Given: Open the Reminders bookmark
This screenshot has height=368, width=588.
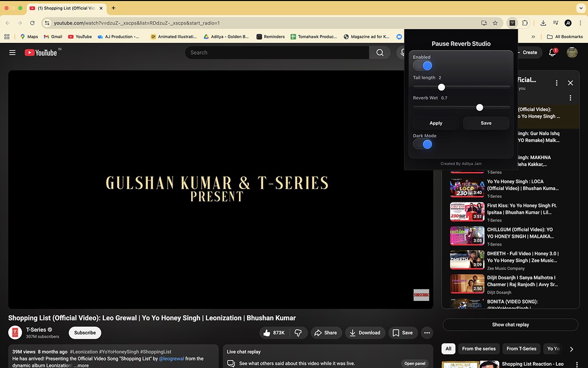Looking at the screenshot, I should (271, 37).
